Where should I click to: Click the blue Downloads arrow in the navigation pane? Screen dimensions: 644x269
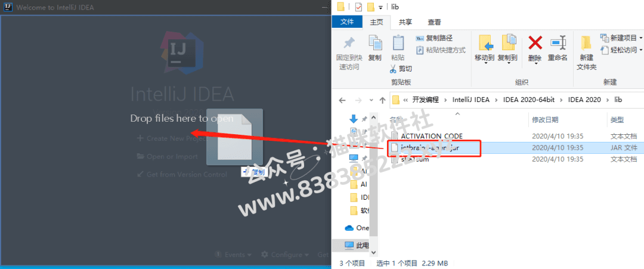click(353, 119)
